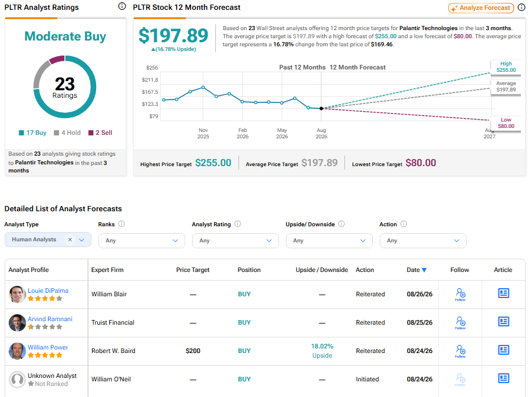Click info icon next to Analyze Forecast
Screen dimensions: 532x397
pos(522,8)
